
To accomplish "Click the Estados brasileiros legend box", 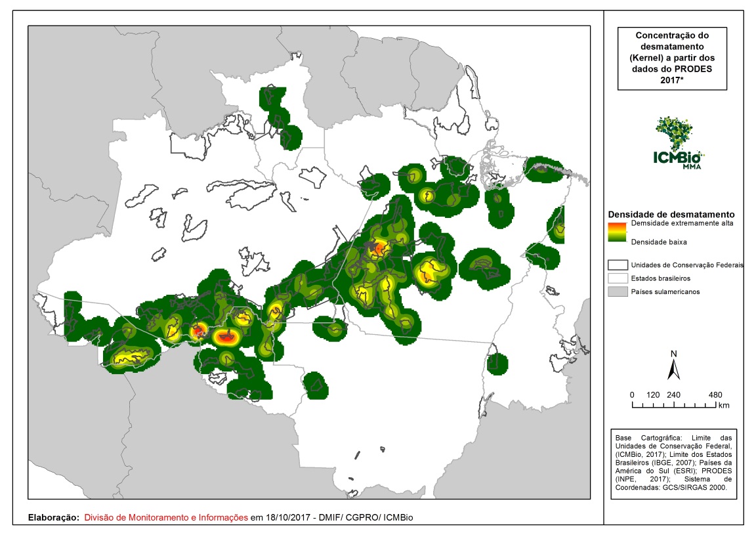I will pyautogui.click(x=617, y=278).
